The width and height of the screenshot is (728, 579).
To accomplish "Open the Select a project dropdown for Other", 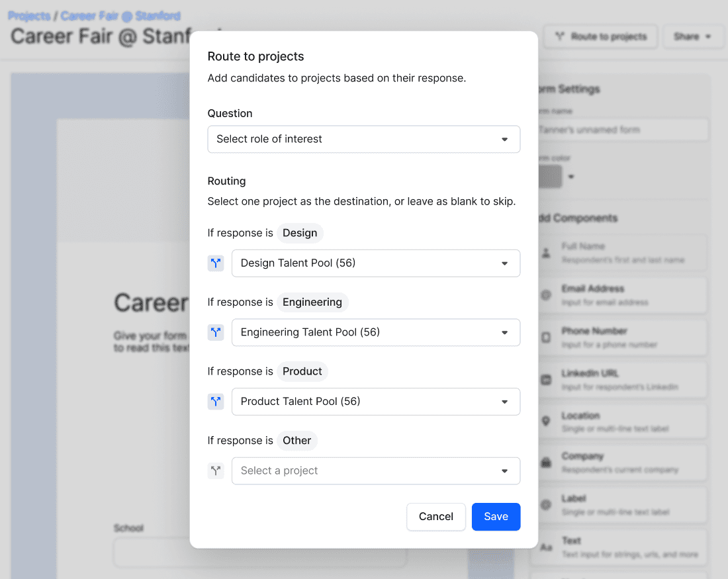I will [376, 470].
